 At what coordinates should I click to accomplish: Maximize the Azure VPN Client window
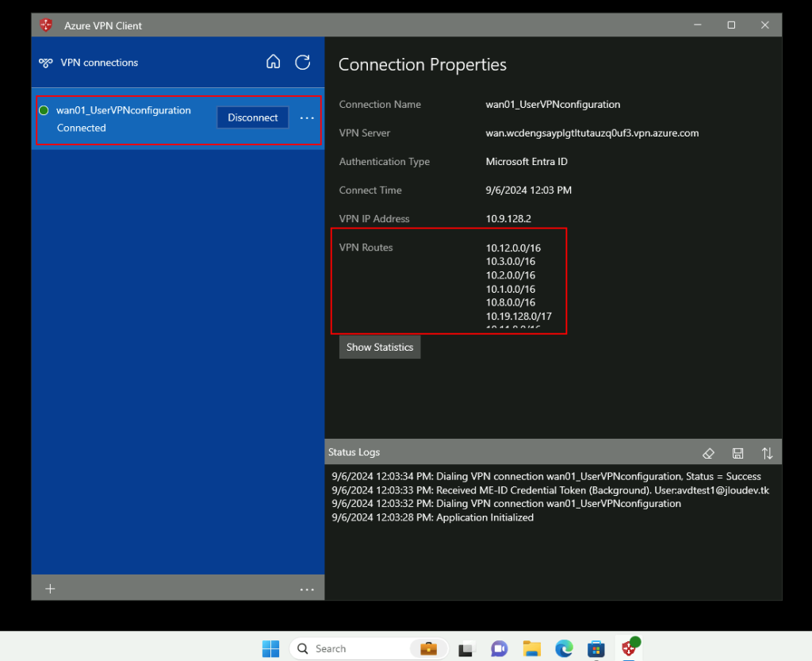[x=731, y=25]
